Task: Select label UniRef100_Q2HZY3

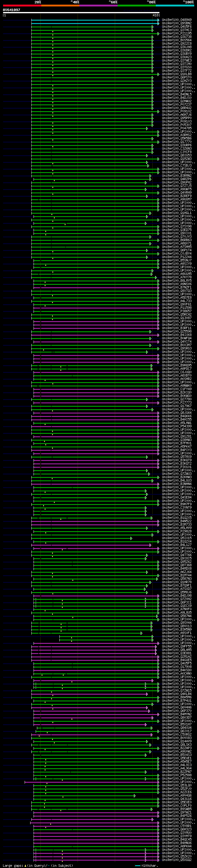Action: pos(177,81)
